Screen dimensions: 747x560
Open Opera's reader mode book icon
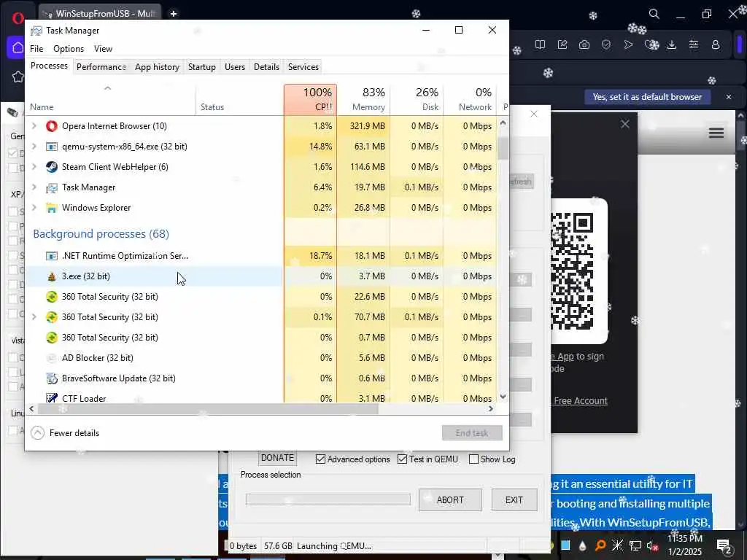tap(540, 44)
